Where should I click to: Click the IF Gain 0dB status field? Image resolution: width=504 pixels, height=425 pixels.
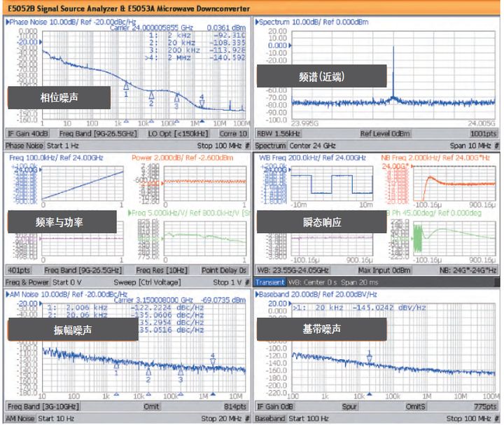[x=275, y=407]
